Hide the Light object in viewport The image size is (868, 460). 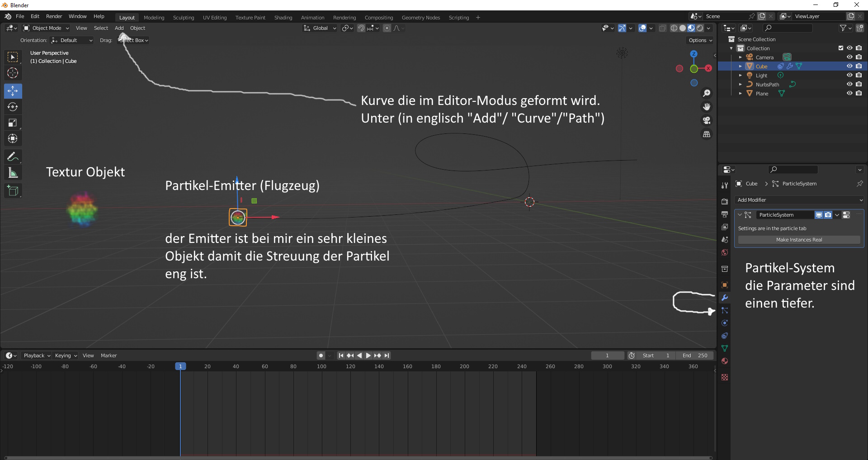point(849,75)
